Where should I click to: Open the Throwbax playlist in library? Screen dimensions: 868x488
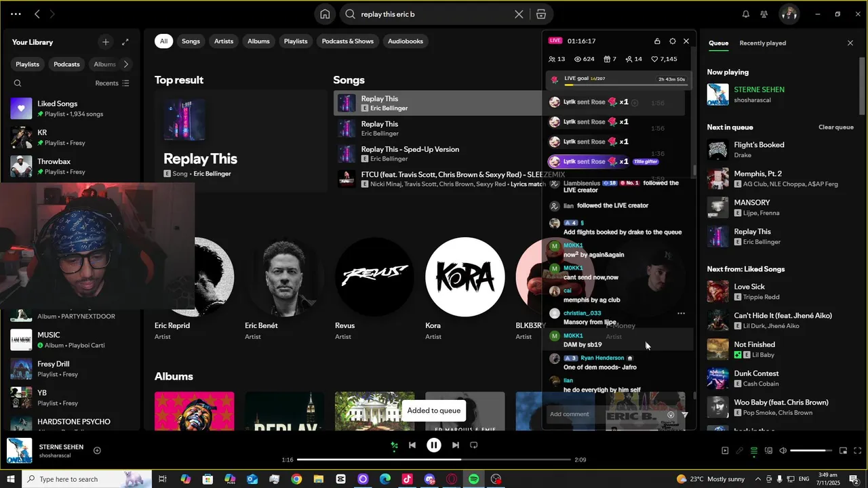pyautogui.click(x=71, y=167)
